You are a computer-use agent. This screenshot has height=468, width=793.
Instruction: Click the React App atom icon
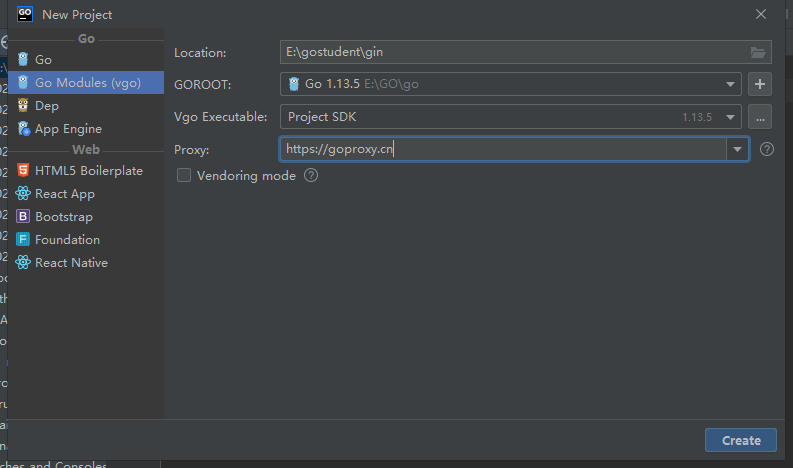(x=23, y=193)
